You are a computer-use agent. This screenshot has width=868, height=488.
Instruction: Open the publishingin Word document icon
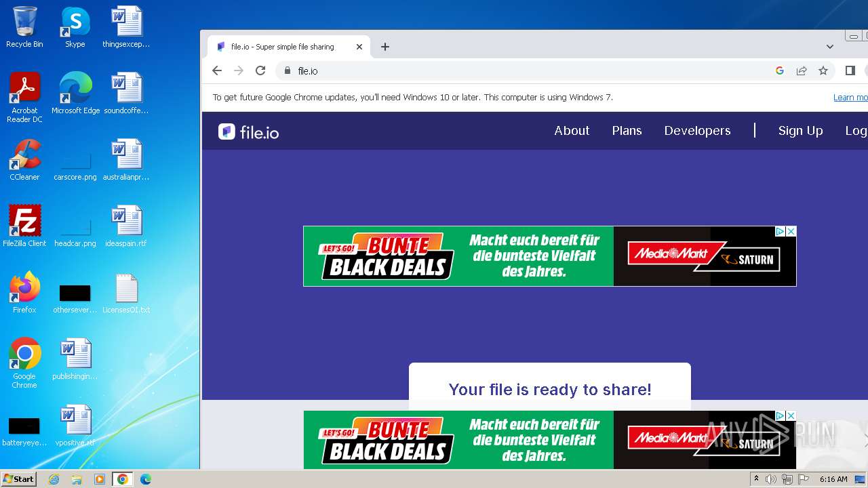tap(75, 359)
